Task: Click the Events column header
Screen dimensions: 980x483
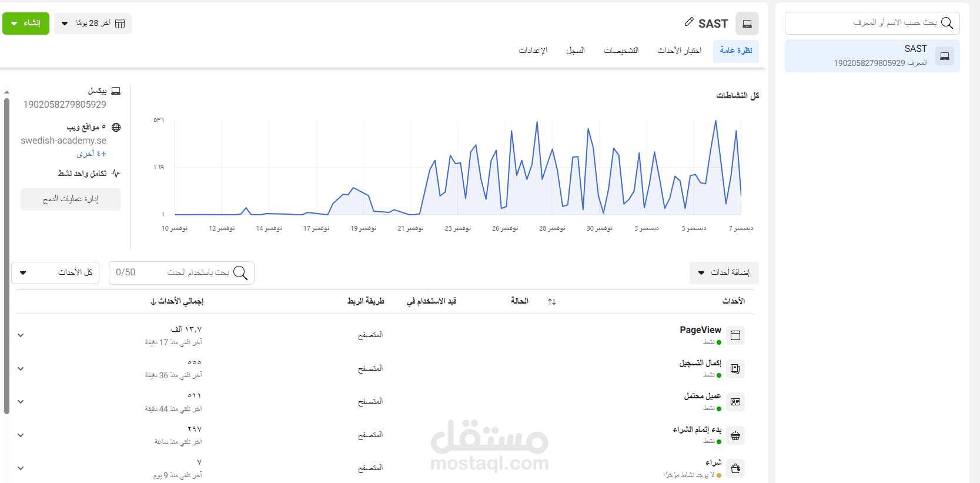Action: tap(734, 301)
